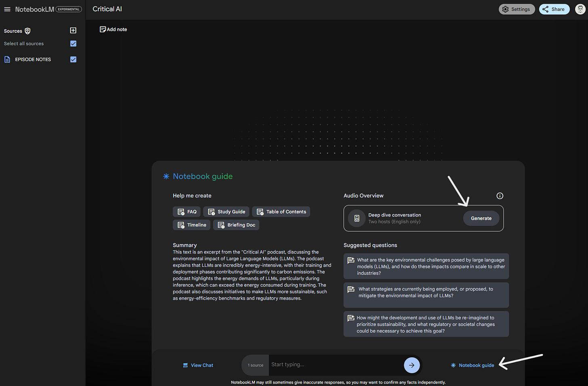Screen dimensions: 588x386
Task: Click the Help me create heading
Action: pos(192,196)
